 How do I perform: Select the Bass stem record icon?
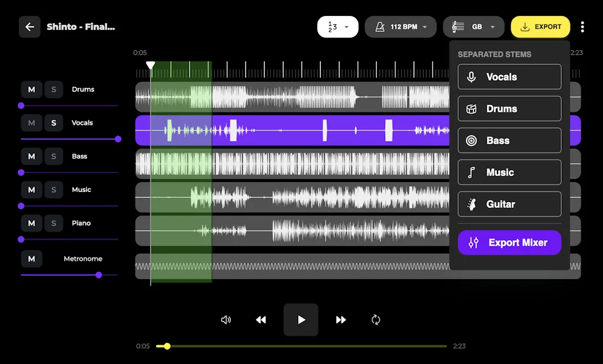[x=471, y=140]
